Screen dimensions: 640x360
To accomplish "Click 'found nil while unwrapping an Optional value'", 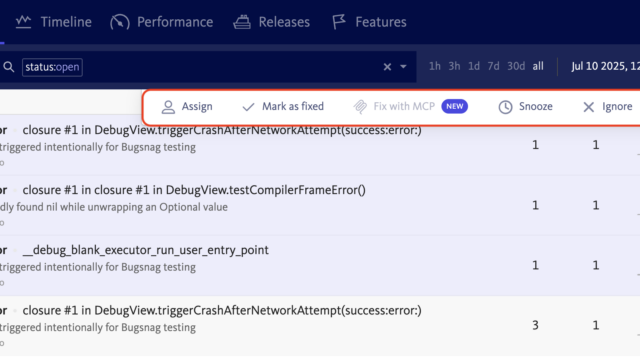I will pyautogui.click(x=122, y=207).
